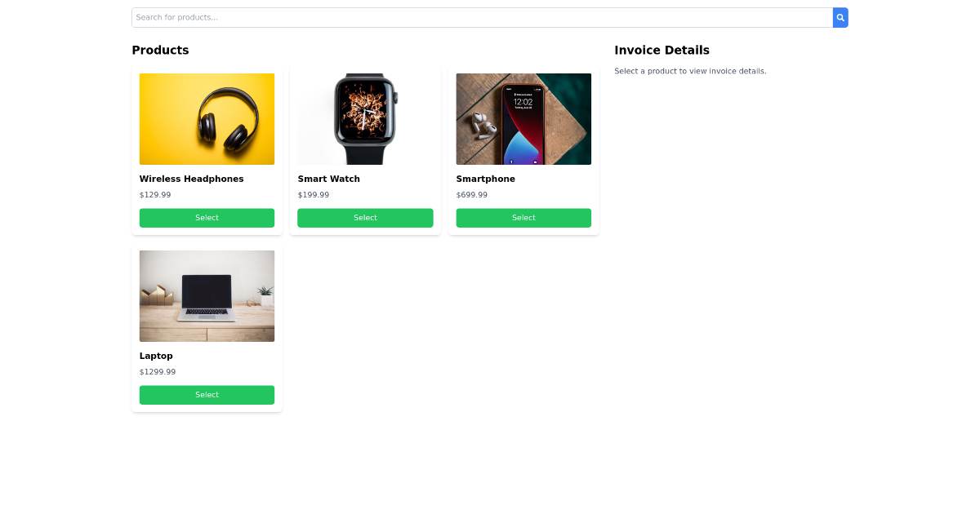Click the invoice placeholder instruction text
Viewport: 980px width, 514px height.
pos(690,71)
